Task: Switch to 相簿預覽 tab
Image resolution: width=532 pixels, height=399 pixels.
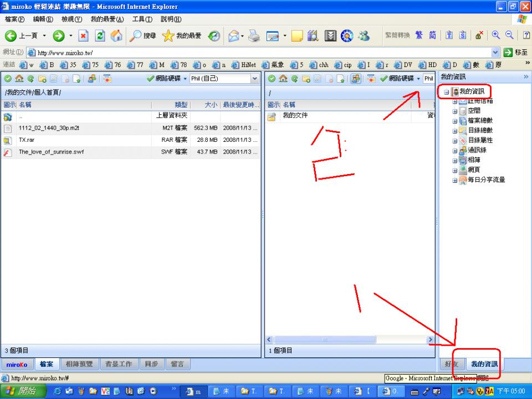Action: pos(79,364)
